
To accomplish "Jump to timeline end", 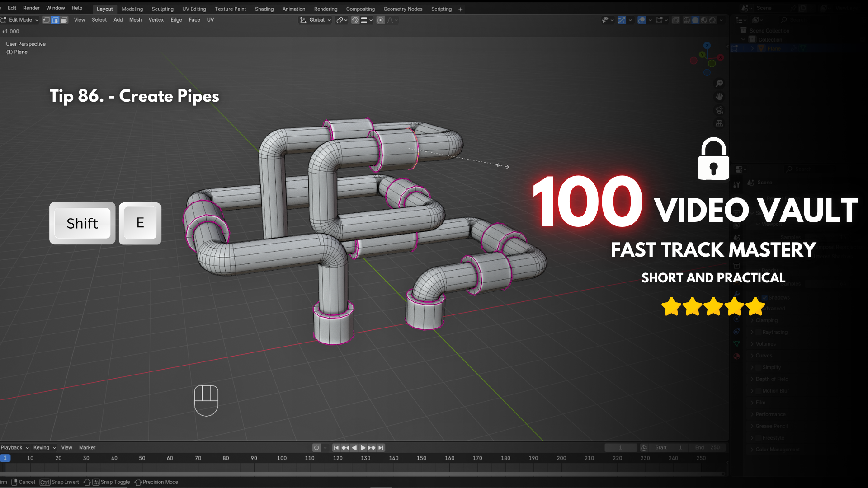I will (381, 447).
